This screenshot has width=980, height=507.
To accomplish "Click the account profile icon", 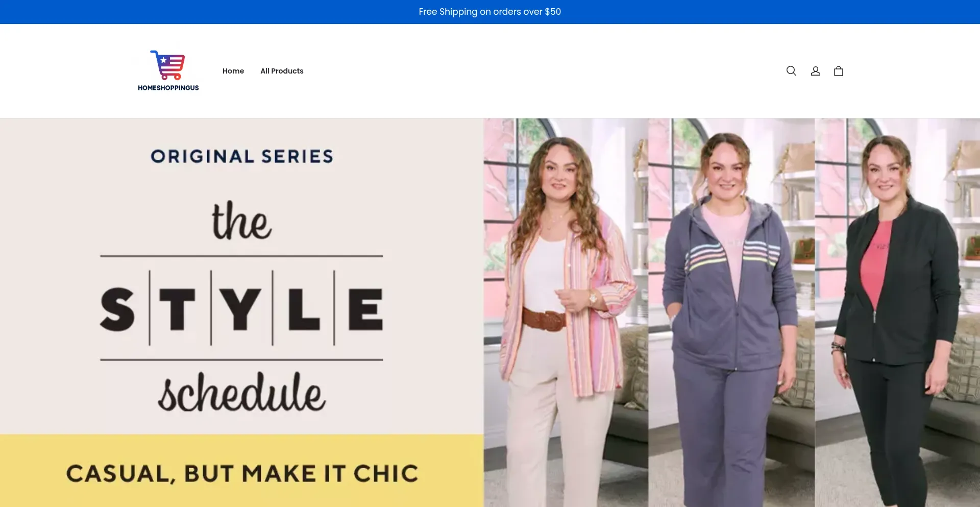I will pyautogui.click(x=816, y=71).
